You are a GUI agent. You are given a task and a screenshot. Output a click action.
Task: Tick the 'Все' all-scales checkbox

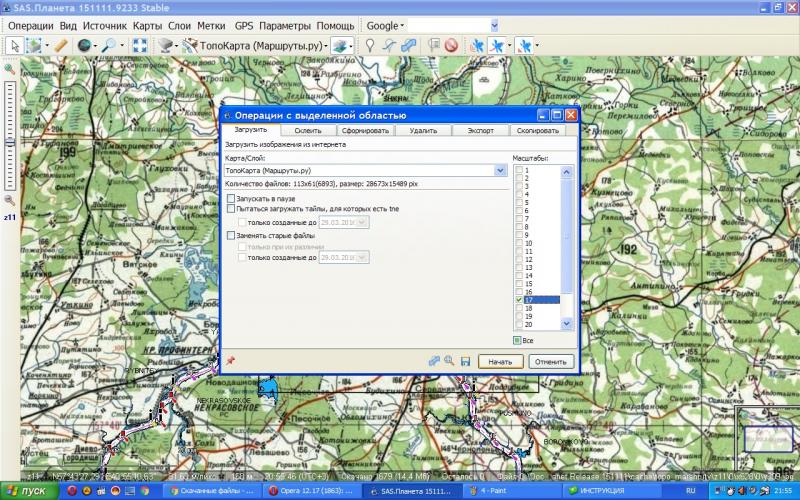[518, 340]
